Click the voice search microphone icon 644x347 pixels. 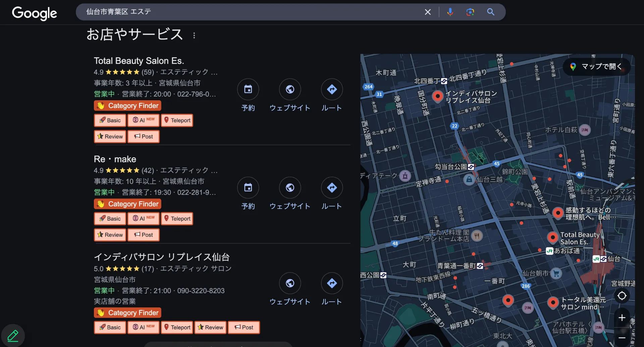(450, 12)
